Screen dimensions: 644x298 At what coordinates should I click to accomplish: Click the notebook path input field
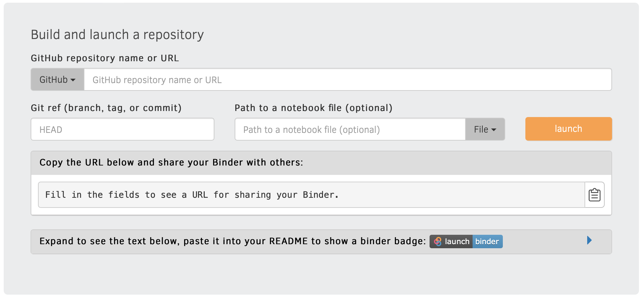(350, 129)
